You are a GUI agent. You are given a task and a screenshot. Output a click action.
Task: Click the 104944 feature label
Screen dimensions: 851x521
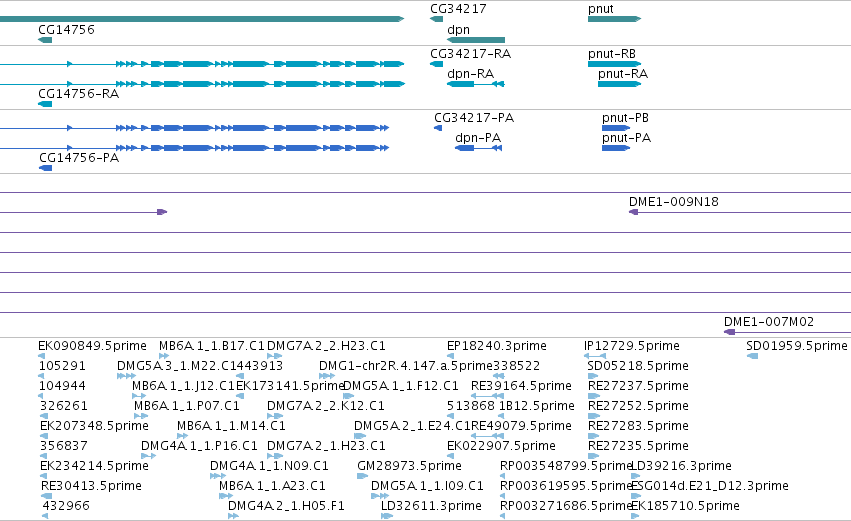tap(62, 385)
